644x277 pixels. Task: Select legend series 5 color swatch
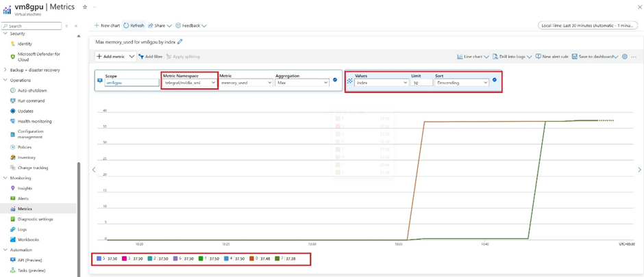pos(99,259)
